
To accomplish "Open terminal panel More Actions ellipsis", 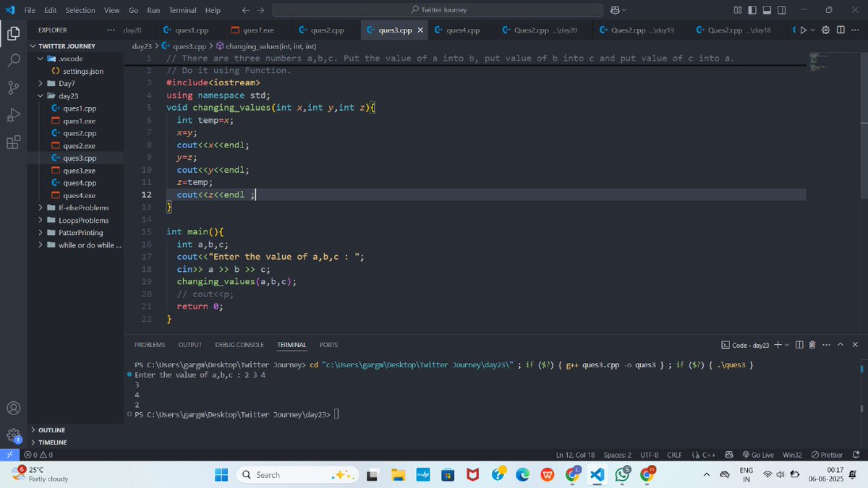I will pyautogui.click(x=826, y=345).
